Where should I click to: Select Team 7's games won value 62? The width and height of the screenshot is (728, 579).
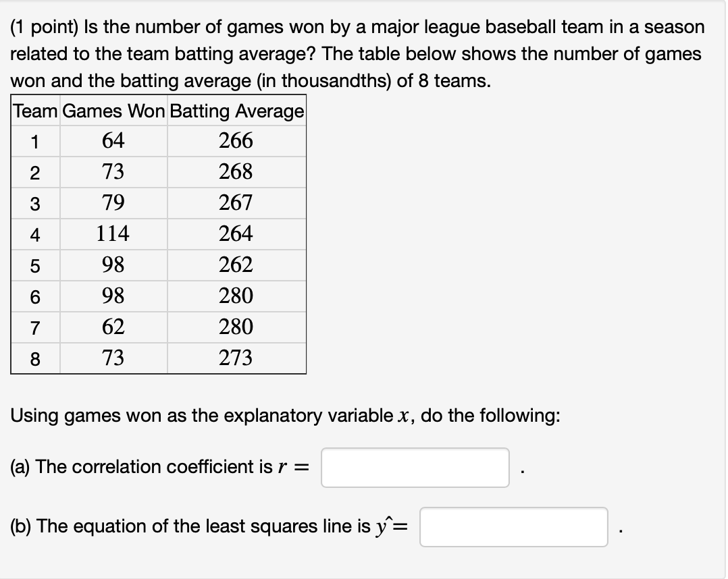click(x=113, y=327)
